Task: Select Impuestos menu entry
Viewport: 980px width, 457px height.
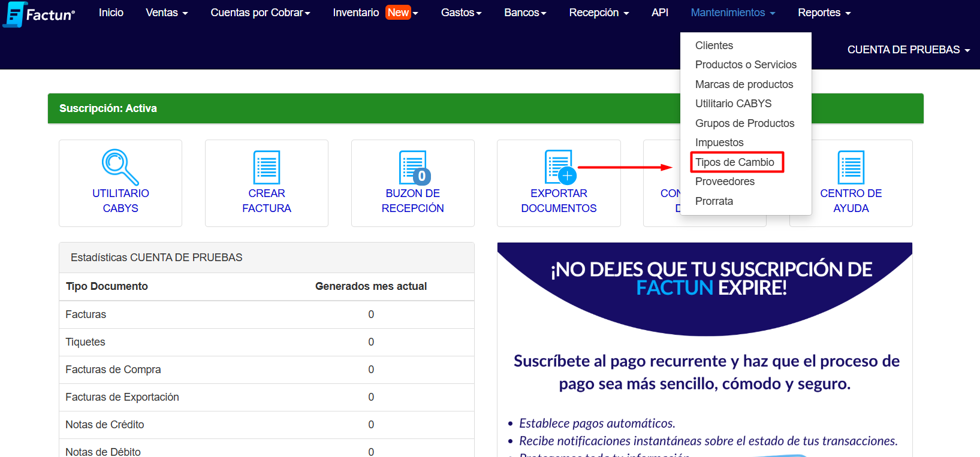Action: (x=719, y=143)
